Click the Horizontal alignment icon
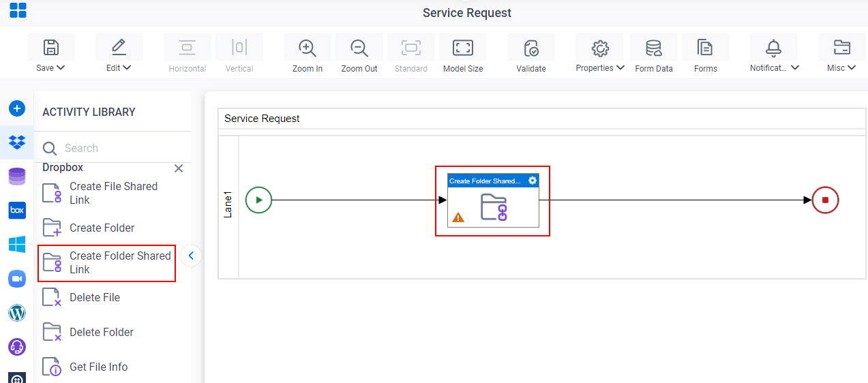The height and width of the screenshot is (383, 868). (x=187, y=47)
